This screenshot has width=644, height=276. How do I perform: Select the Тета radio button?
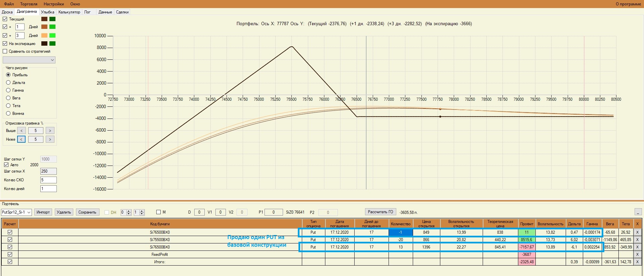[x=8, y=106]
